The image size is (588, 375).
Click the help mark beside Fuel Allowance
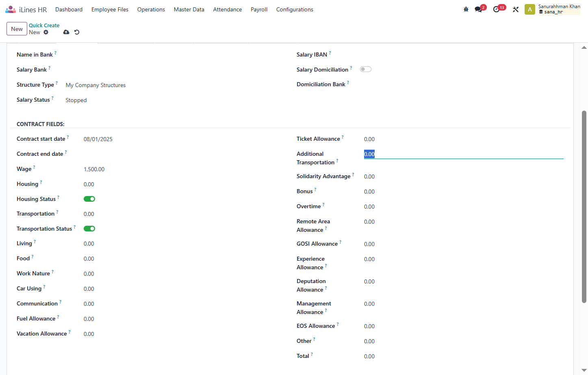(58, 316)
